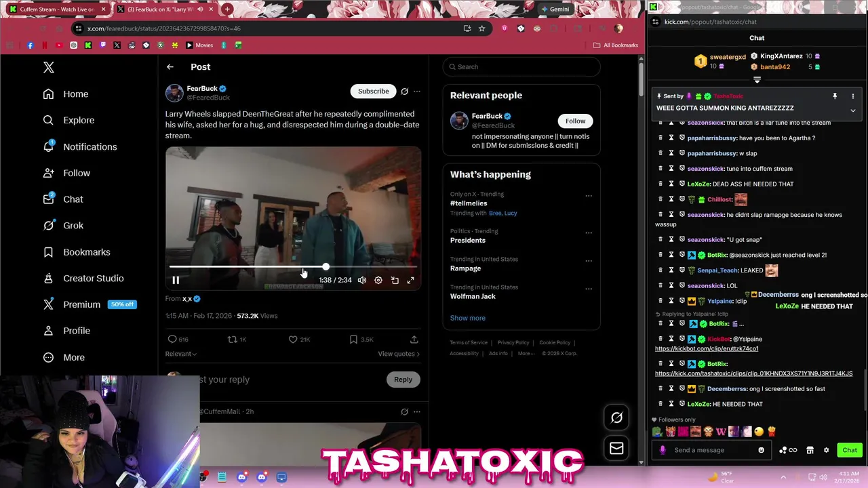Click the share post icon
Viewport: 868px width, 488px height.
tap(414, 340)
